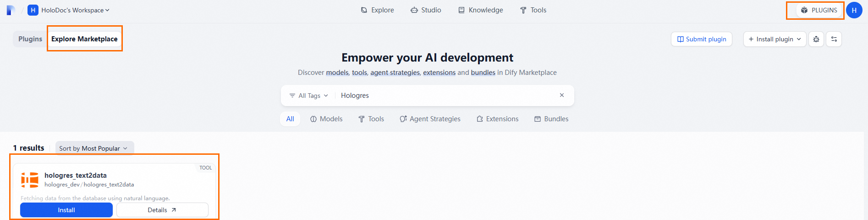Click the extensions link in subtitle
Screen dimensions: 868x220
pyautogui.click(x=439, y=73)
